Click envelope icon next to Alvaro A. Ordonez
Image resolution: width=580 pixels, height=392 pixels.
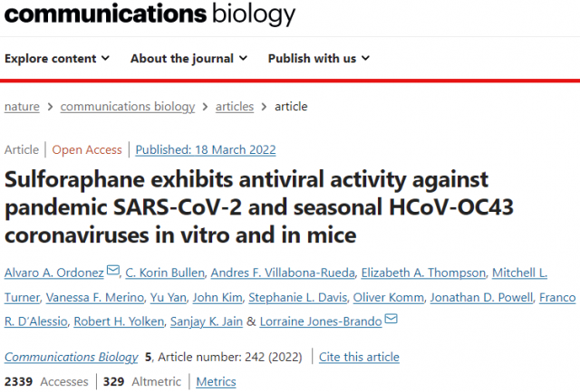click(x=112, y=271)
